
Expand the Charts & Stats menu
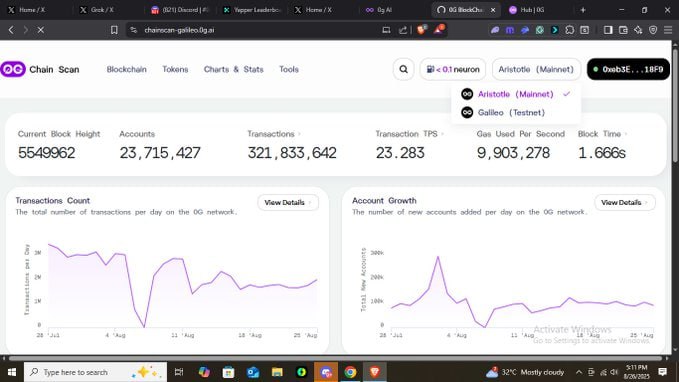[x=233, y=69]
